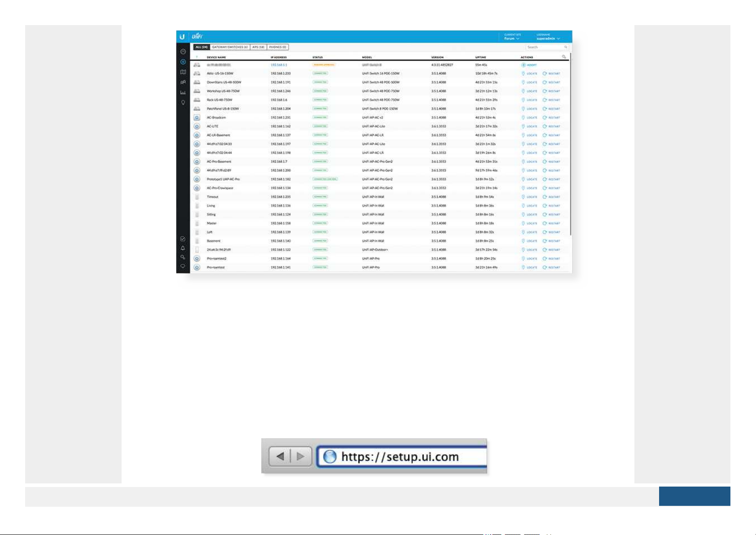
Task: Switch to Gateway/Switches (6) tab
Action: pyautogui.click(x=230, y=47)
